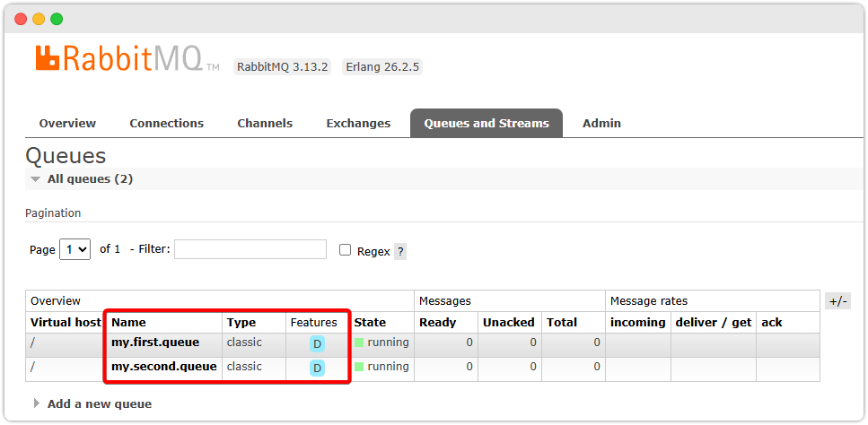Click the green running indicator for my.second.queue
Screen dimensions: 868x425
[359, 367]
